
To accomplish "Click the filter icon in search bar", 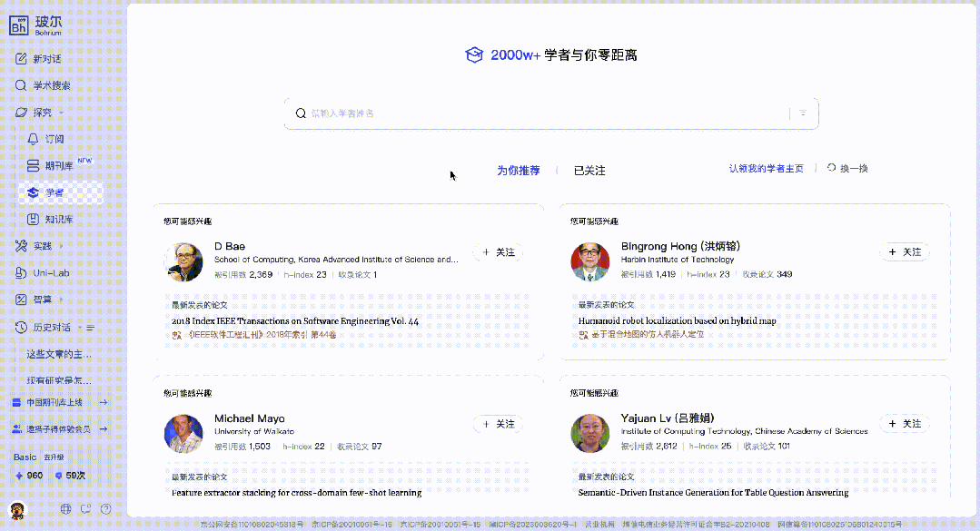I will coord(803,113).
